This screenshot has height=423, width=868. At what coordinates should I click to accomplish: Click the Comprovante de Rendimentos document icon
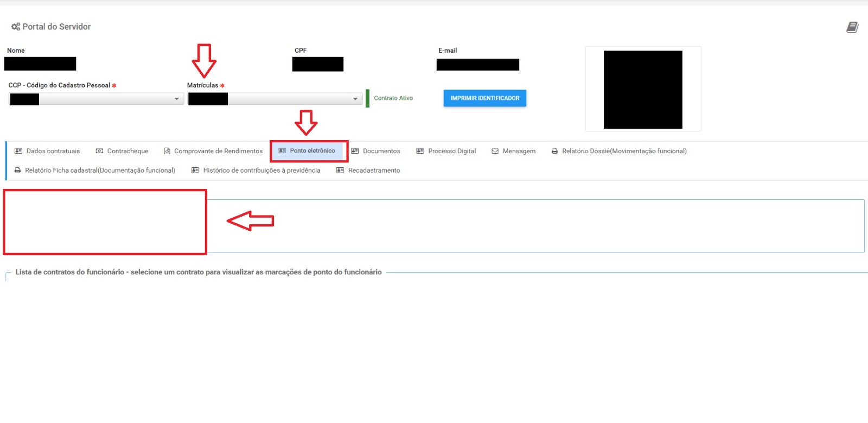coord(167,151)
